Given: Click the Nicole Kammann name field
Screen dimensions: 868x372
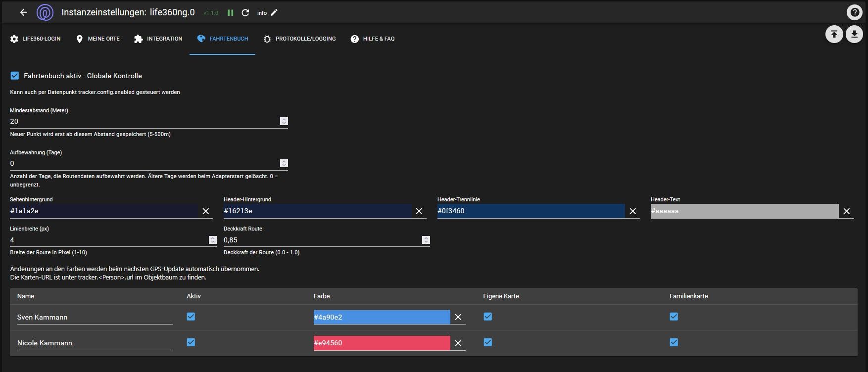Looking at the screenshot, I should click(94, 343).
